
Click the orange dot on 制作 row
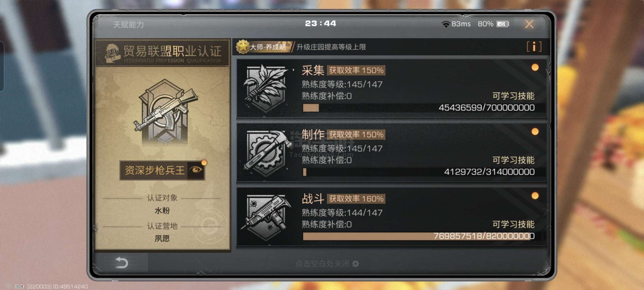[535, 132]
